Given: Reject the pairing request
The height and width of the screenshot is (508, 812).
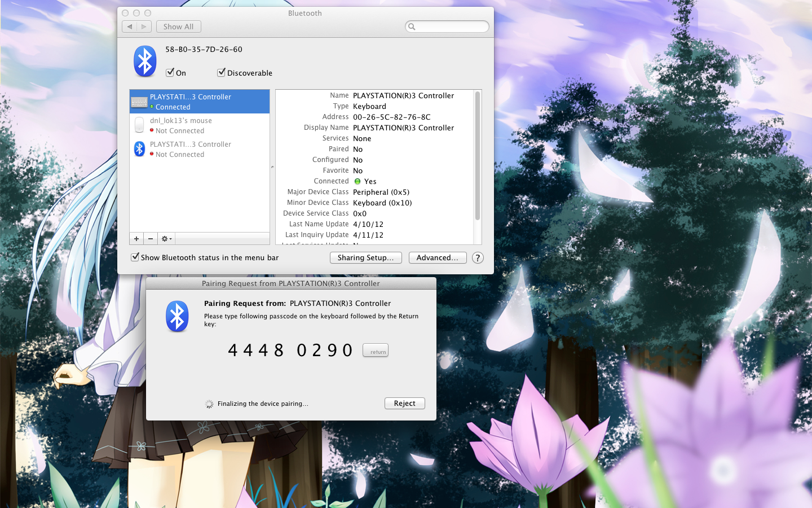Looking at the screenshot, I should (x=405, y=403).
